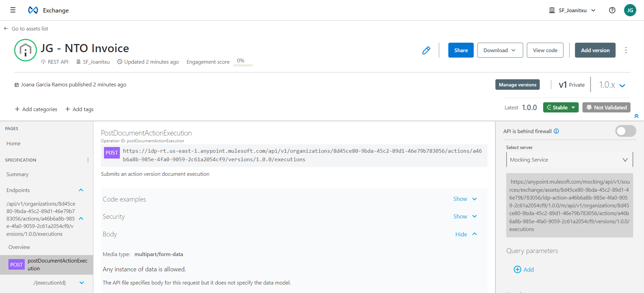Click the Query parameters heading
Viewport: 644px width, 293px height.
pyautogui.click(x=532, y=251)
